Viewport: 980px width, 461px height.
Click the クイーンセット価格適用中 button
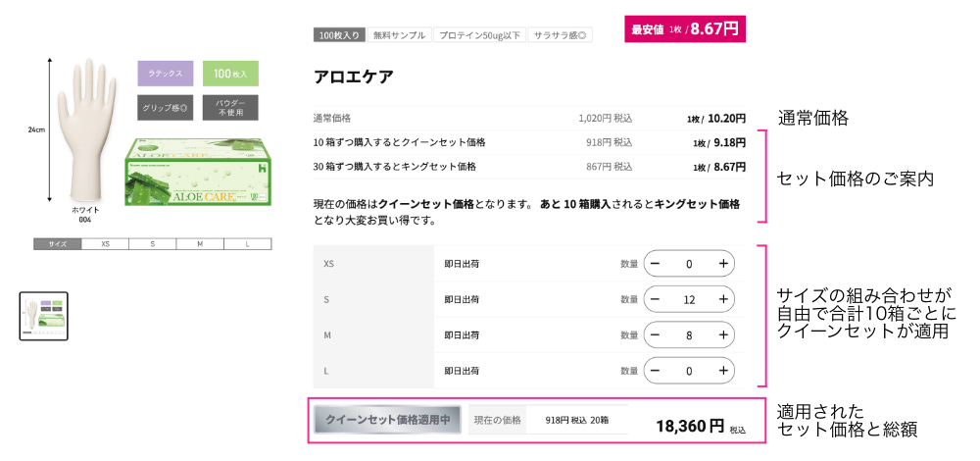point(387,420)
